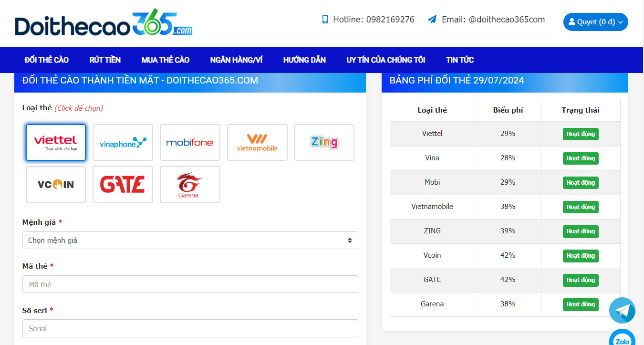Image resolution: width=644 pixels, height=345 pixels.
Task: Click Hoạt động badge for Vietnamobile
Action: pyautogui.click(x=581, y=207)
